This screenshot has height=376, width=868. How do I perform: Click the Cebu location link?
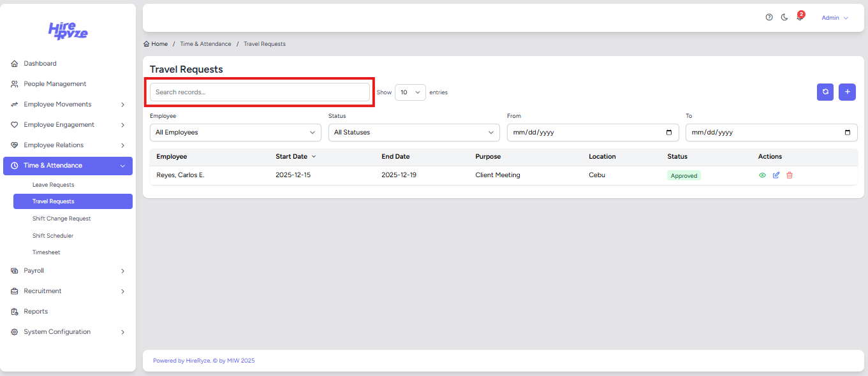coord(597,175)
